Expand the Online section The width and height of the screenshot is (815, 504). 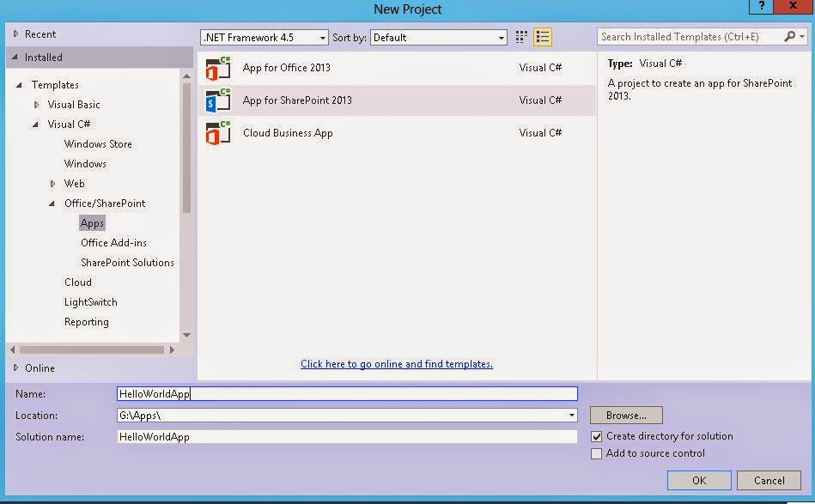[x=15, y=367]
